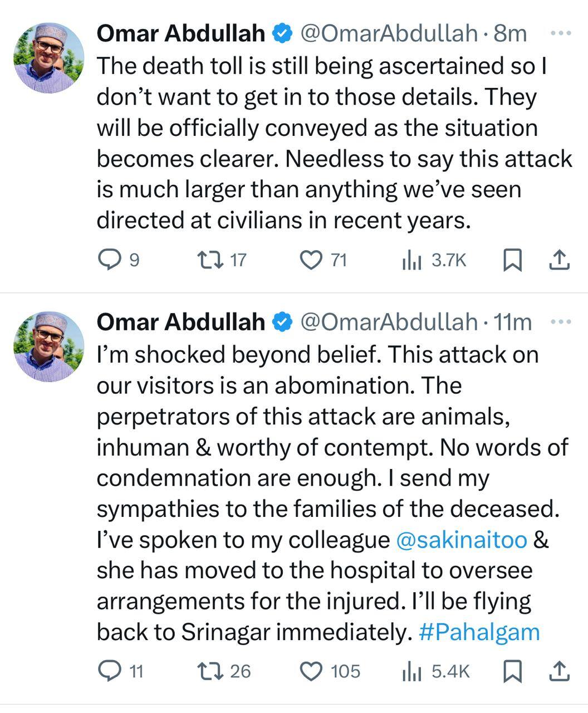This screenshot has width=588, height=713.
Task: Open the @sakinaitoo mention link
Action: [462, 540]
